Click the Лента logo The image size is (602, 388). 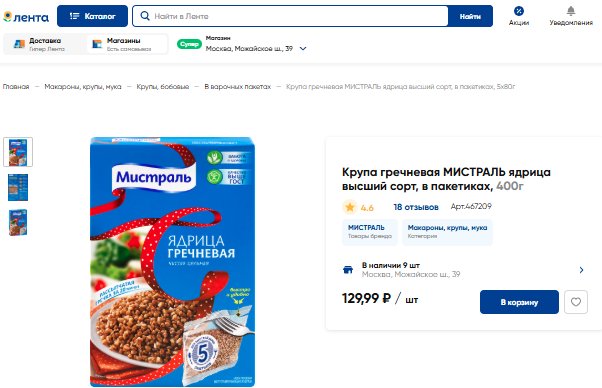pyautogui.click(x=26, y=17)
